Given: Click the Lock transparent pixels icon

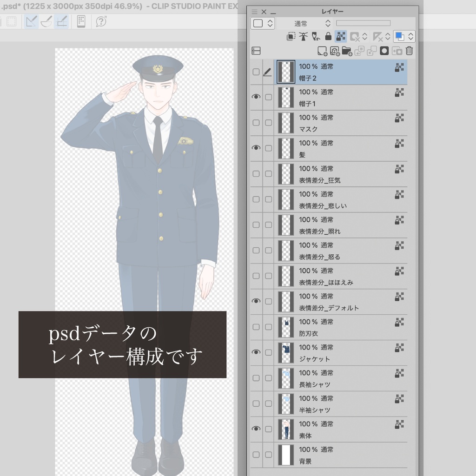Looking at the screenshot, I should 341,36.
